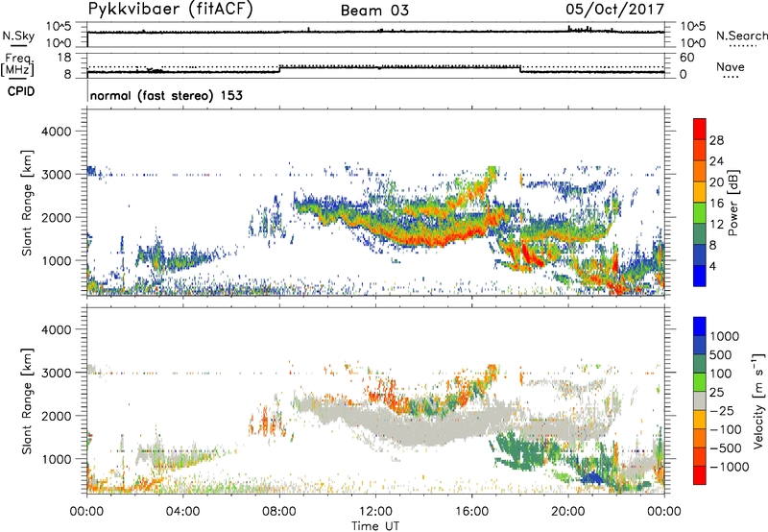Screen dimensions: 768x532
Task: Click the '18' frequency axis tick label
Action: coord(63,58)
